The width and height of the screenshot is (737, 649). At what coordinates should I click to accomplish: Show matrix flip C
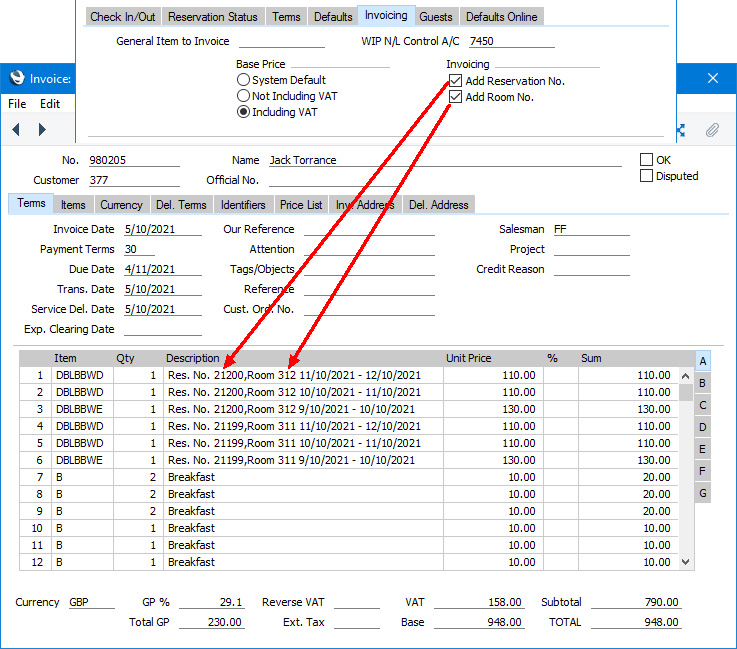[x=703, y=405]
